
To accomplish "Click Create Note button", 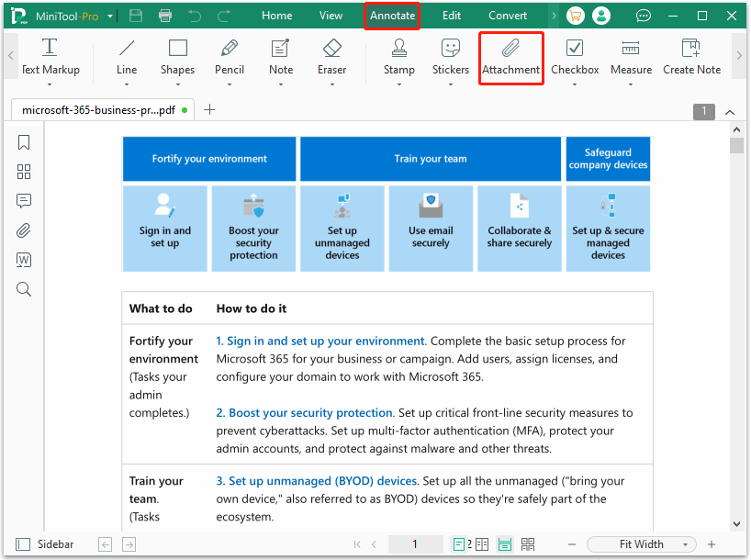I will [691, 57].
